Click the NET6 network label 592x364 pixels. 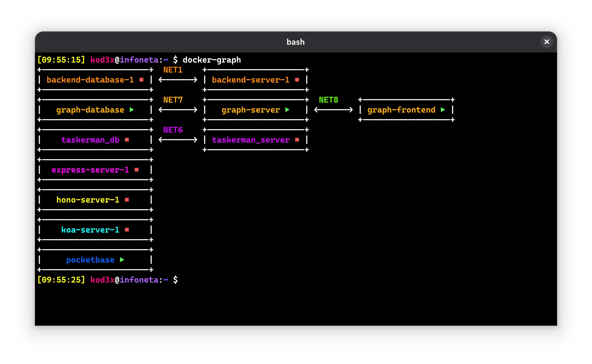tap(173, 130)
